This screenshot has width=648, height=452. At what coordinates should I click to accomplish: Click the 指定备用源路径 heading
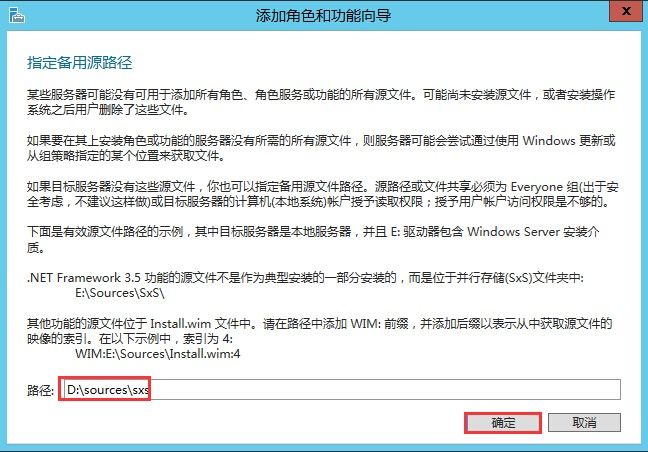(79, 63)
